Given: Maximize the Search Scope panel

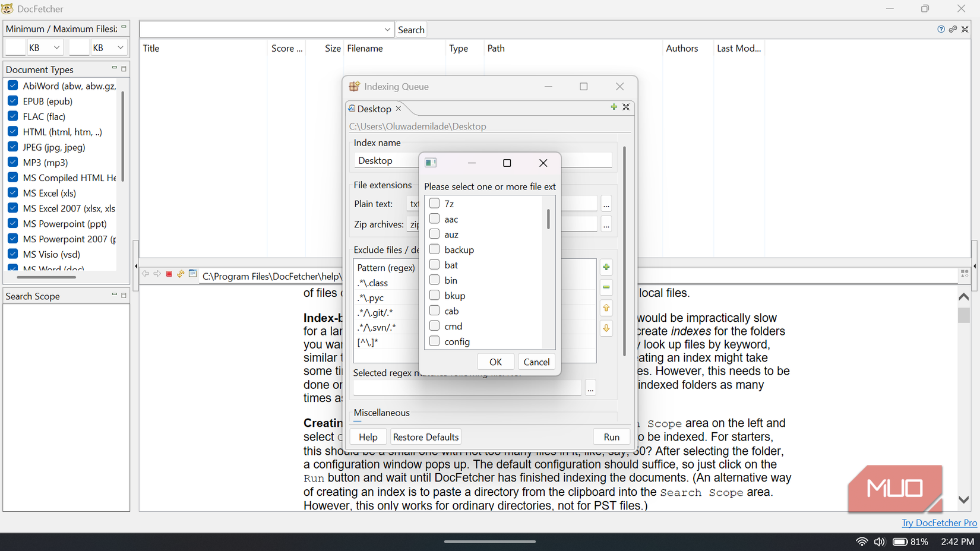Looking at the screenshot, I should point(124,295).
